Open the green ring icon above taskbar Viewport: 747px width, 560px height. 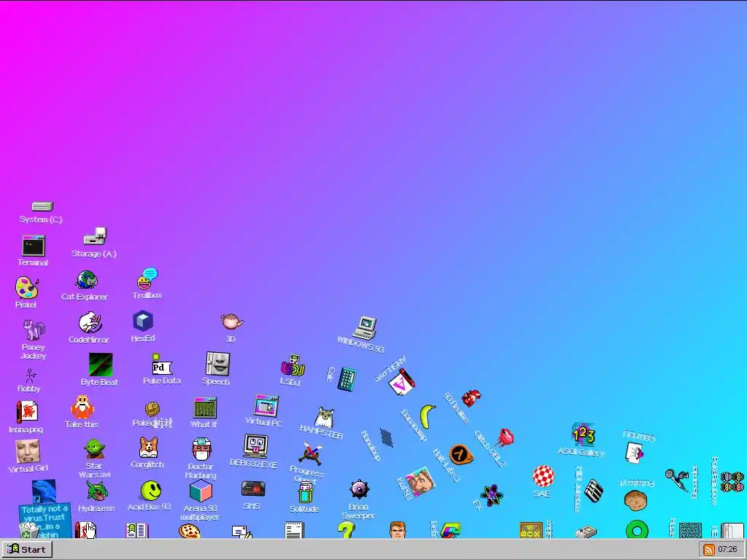[x=637, y=530]
